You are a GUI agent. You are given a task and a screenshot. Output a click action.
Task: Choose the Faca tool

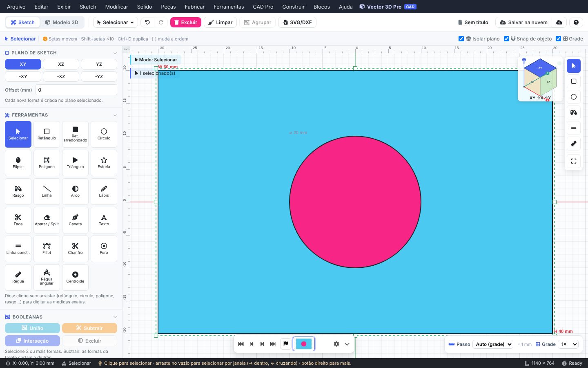point(18,220)
